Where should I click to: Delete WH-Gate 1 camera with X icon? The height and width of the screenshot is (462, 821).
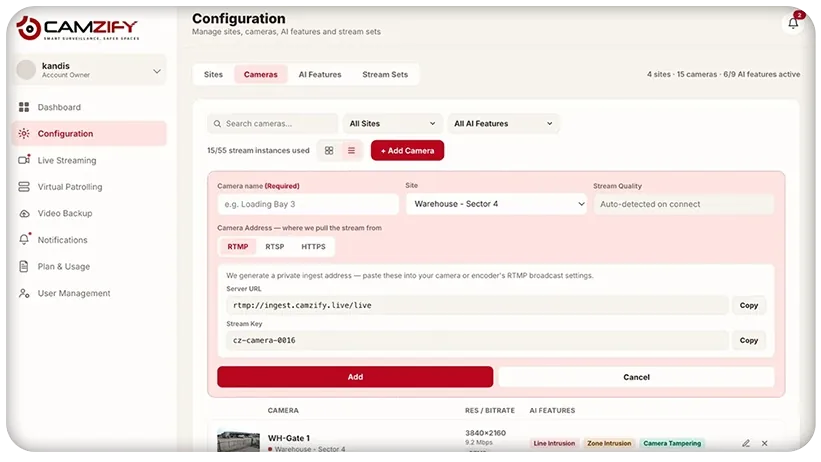[x=764, y=443]
